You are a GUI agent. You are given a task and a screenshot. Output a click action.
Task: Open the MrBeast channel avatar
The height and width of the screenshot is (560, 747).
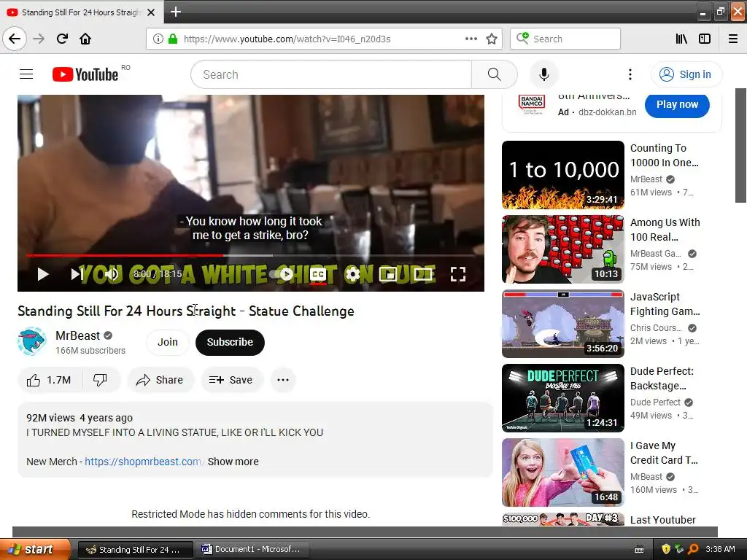pyautogui.click(x=31, y=341)
